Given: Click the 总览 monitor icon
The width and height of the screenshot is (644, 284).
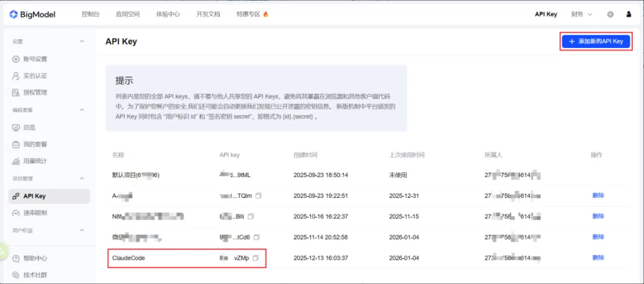Looking at the screenshot, I should click(16, 127).
